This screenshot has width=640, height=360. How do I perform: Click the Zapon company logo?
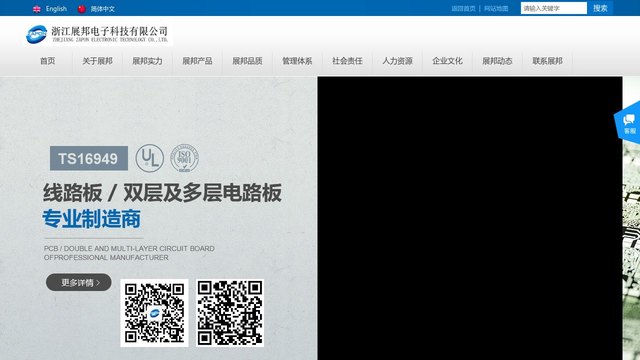coord(37,34)
